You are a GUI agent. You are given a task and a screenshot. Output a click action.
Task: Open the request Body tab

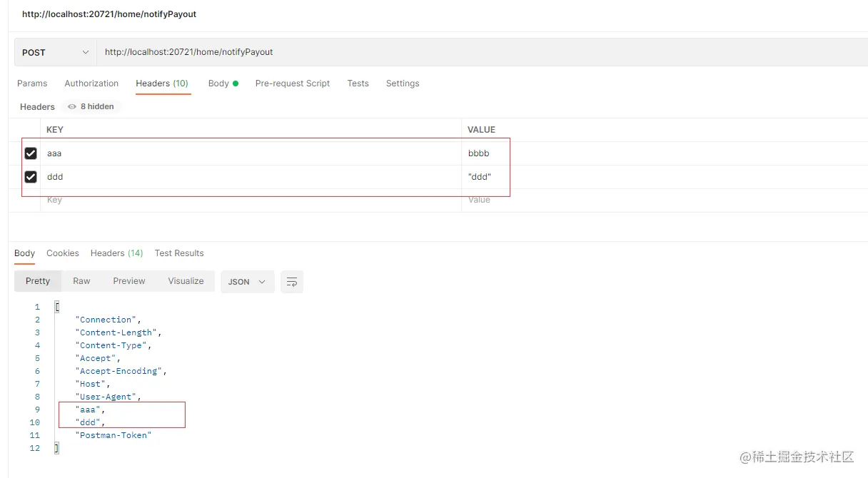point(223,83)
